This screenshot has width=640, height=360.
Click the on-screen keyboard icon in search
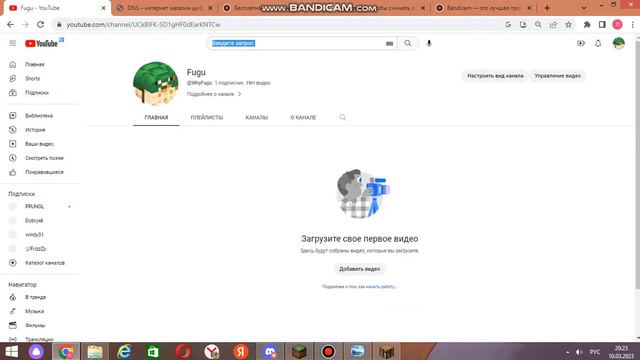pos(389,43)
